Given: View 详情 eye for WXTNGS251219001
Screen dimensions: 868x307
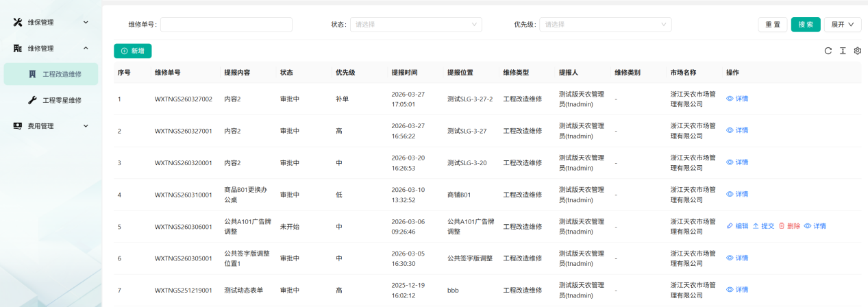Looking at the screenshot, I should [730, 290].
